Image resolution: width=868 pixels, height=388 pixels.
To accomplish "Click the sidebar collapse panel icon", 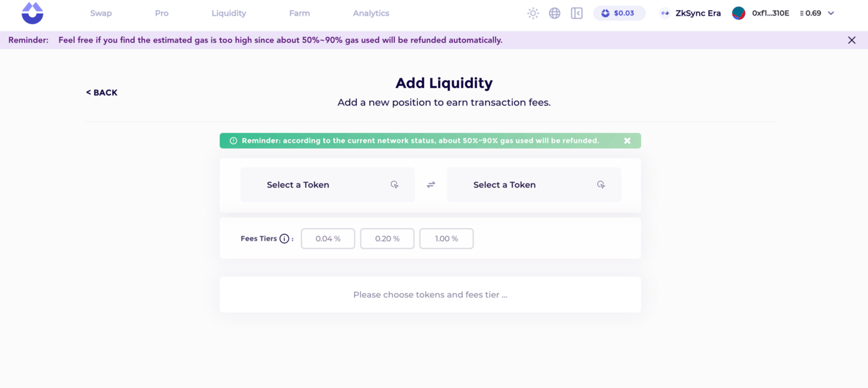I will [x=576, y=13].
